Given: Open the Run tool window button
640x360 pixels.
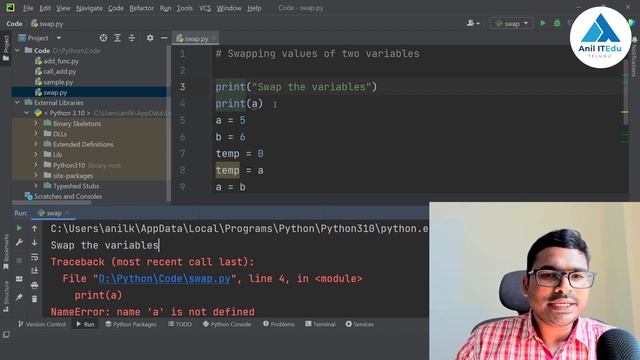Looking at the screenshot, I should (85, 324).
